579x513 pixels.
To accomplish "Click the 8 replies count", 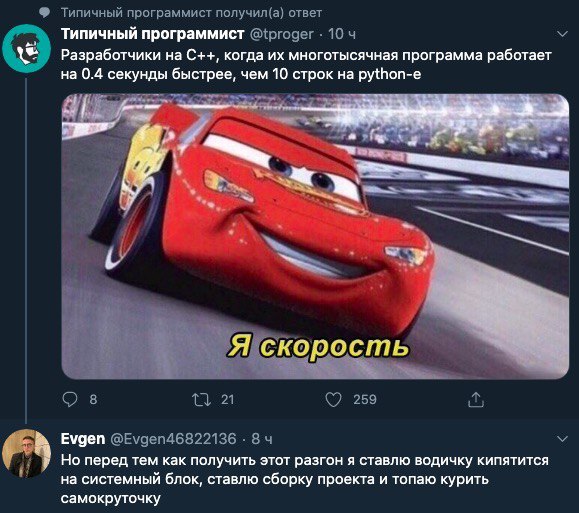I will pyautogui.click(x=93, y=400).
